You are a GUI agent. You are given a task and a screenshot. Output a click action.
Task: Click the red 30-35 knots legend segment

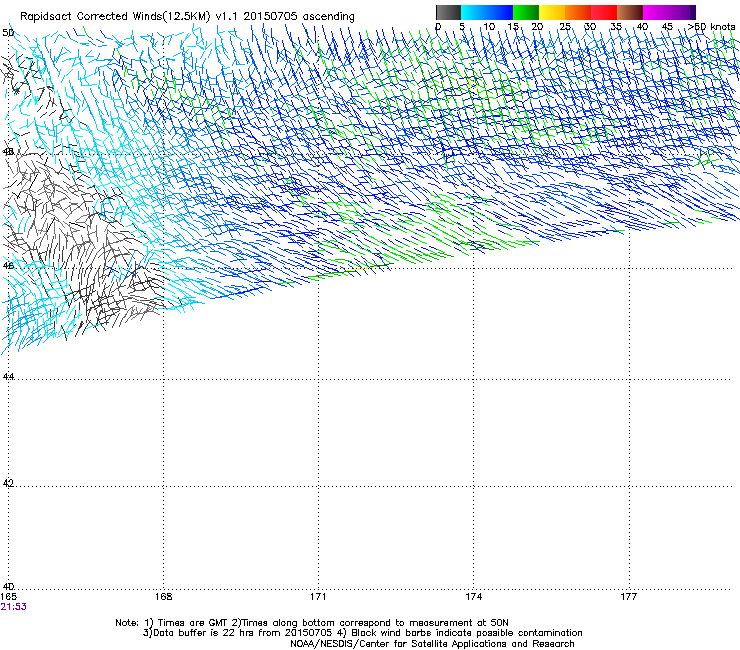point(604,12)
